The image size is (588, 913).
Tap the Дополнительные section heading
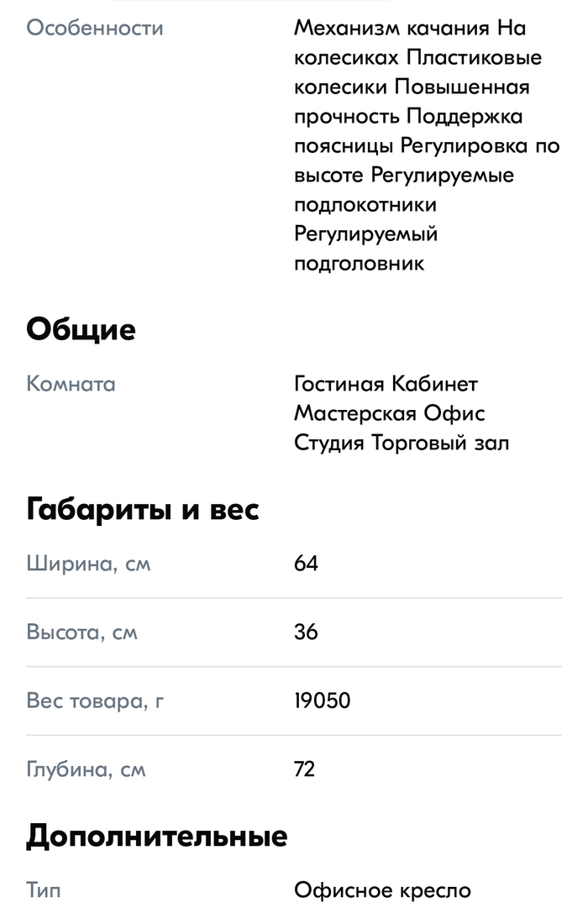tap(157, 836)
